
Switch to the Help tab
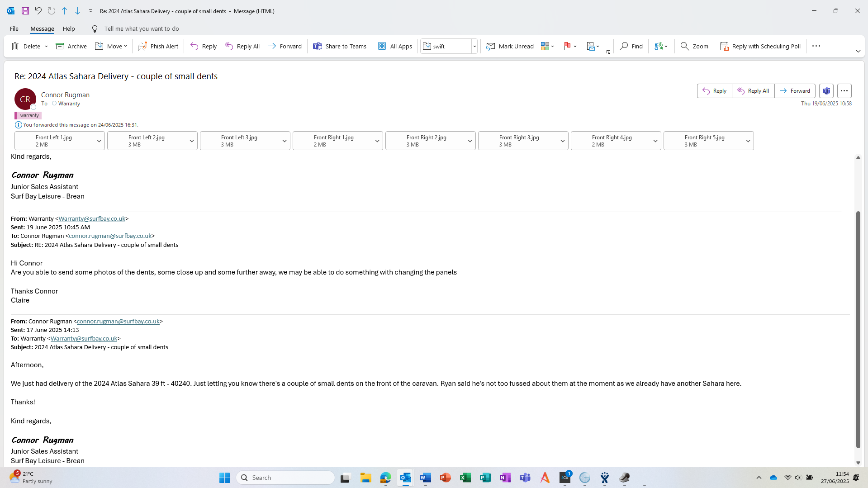(69, 28)
